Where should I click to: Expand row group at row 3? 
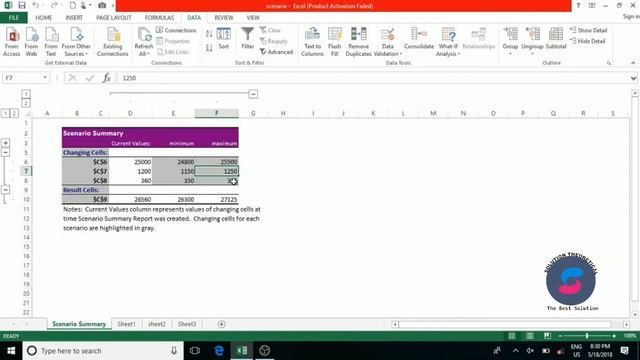click(5, 143)
